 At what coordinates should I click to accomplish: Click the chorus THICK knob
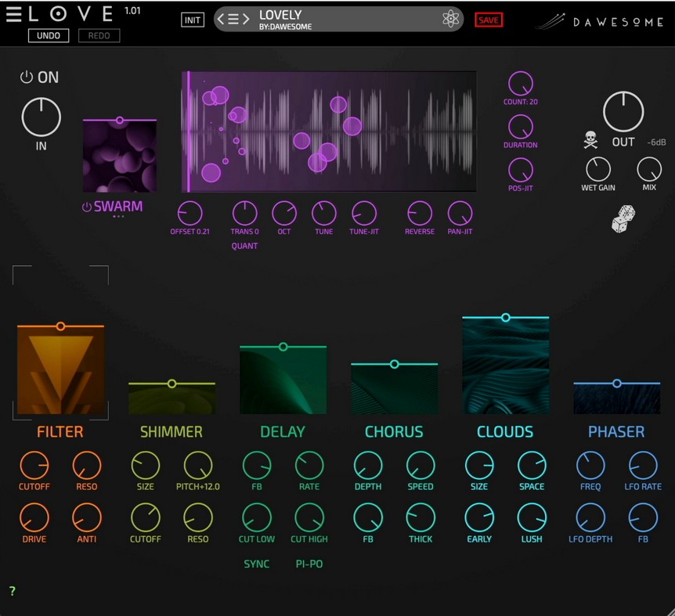tap(421, 518)
